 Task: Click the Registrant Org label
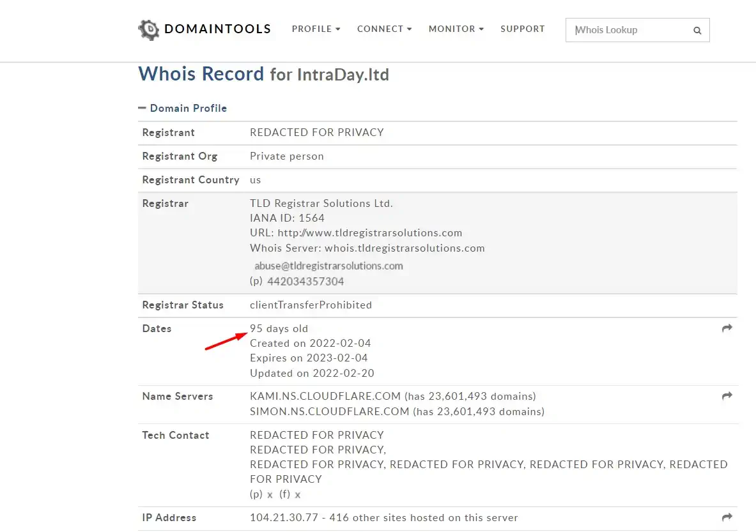pos(180,156)
